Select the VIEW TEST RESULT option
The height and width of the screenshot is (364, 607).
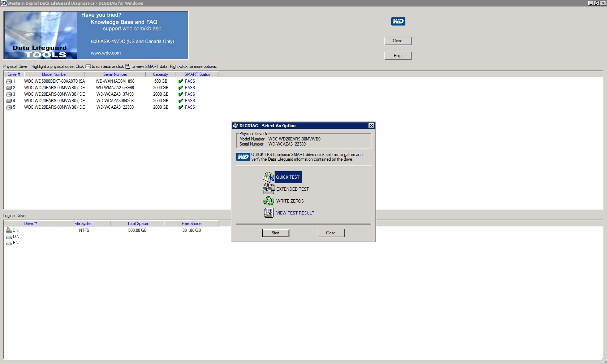295,213
